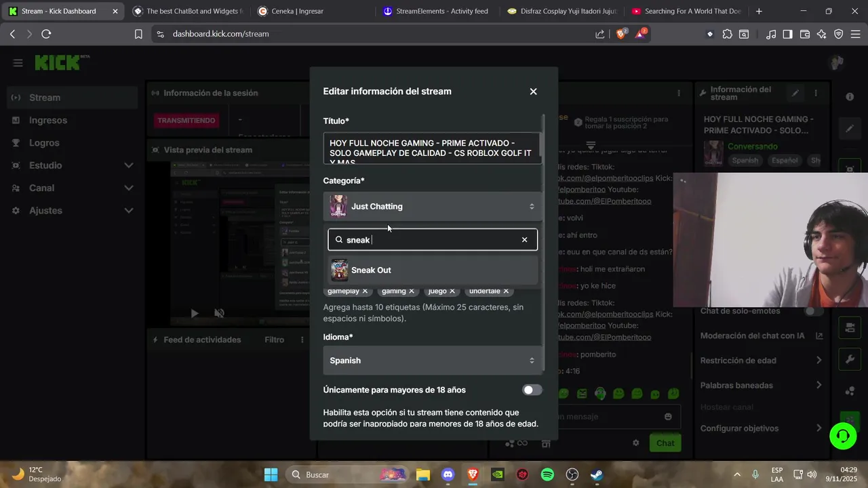This screenshot has width=868, height=488.
Task: Open Discord from the taskbar
Action: pos(448,474)
